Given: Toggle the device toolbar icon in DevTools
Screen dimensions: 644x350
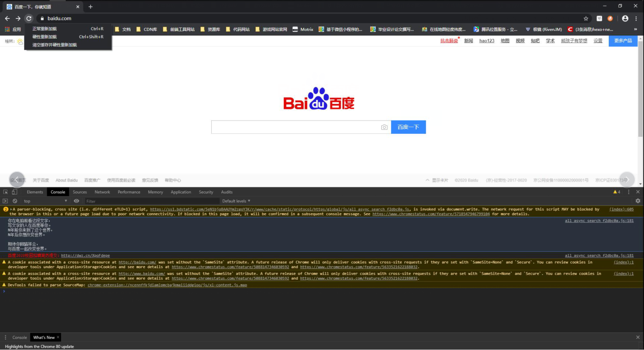Looking at the screenshot, I should [14, 192].
